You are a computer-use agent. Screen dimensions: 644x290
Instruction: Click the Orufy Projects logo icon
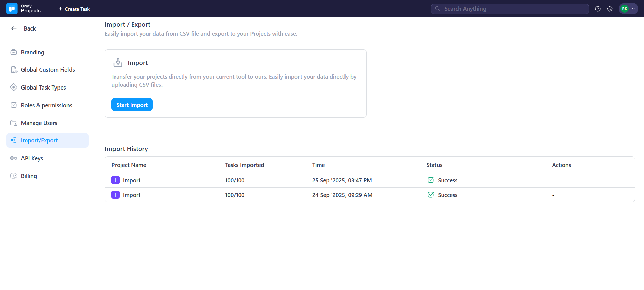pyautogui.click(x=12, y=9)
